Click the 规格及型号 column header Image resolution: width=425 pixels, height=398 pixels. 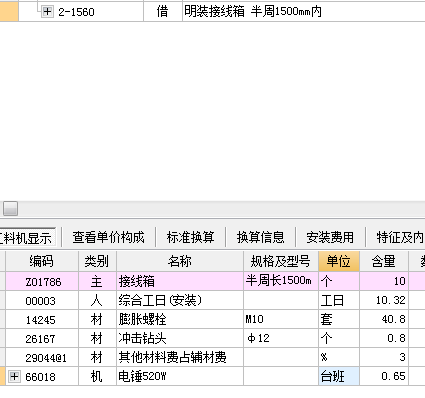[281, 261]
